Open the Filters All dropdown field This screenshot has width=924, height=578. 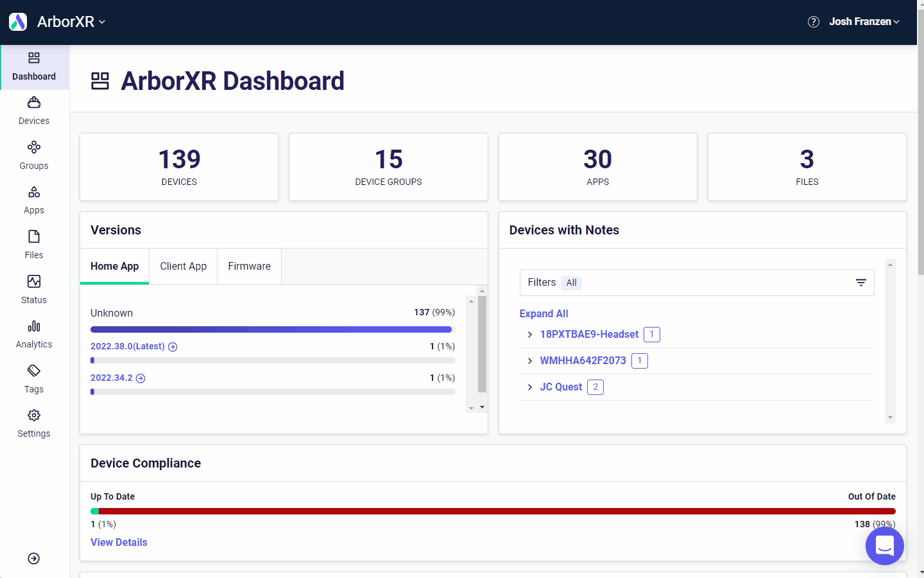click(697, 283)
